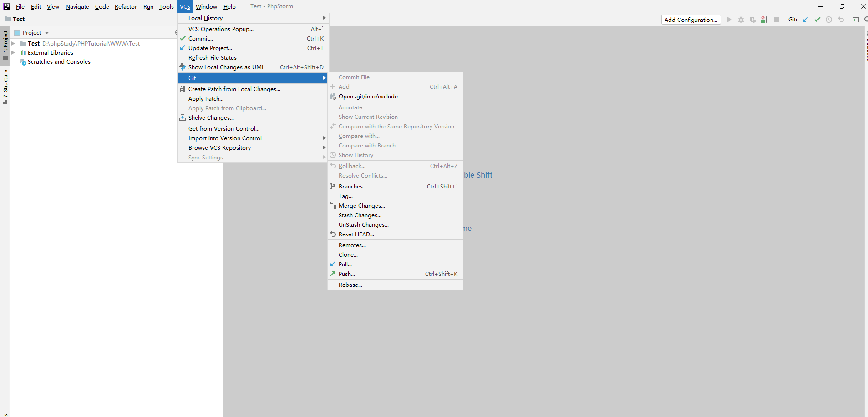868x417 pixels.
Task: Select Reset HEAD... item
Action: pos(395,234)
